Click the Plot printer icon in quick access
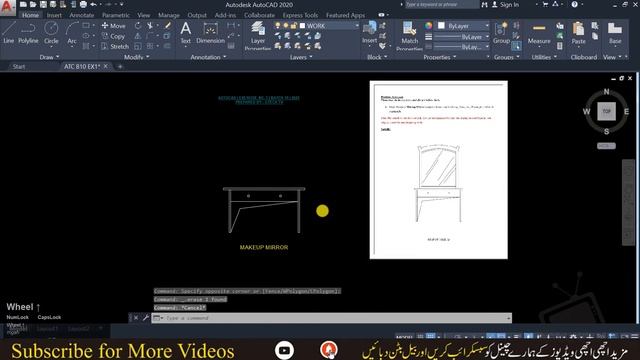The height and width of the screenshot is (360, 640). tap(83, 4)
